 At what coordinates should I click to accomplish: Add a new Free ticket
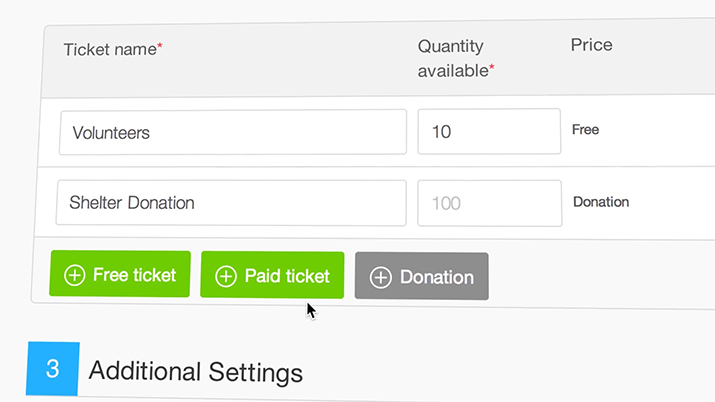click(x=120, y=274)
